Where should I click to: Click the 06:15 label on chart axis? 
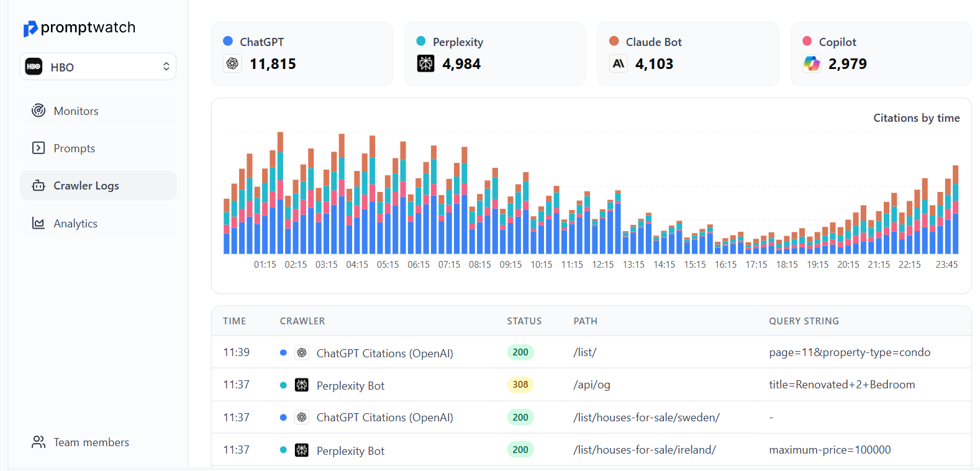[x=419, y=265]
